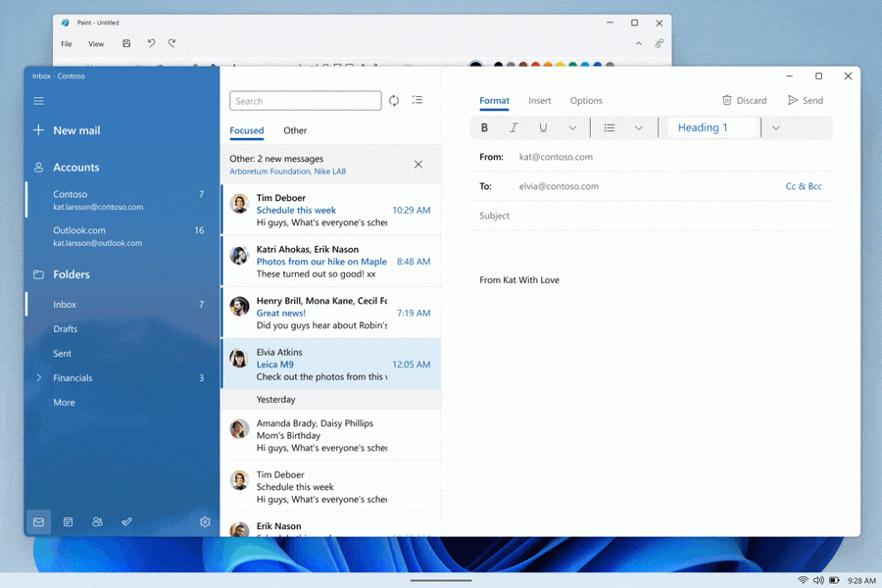Toggle Bold formatting
882x588 pixels.
pyautogui.click(x=484, y=128)
